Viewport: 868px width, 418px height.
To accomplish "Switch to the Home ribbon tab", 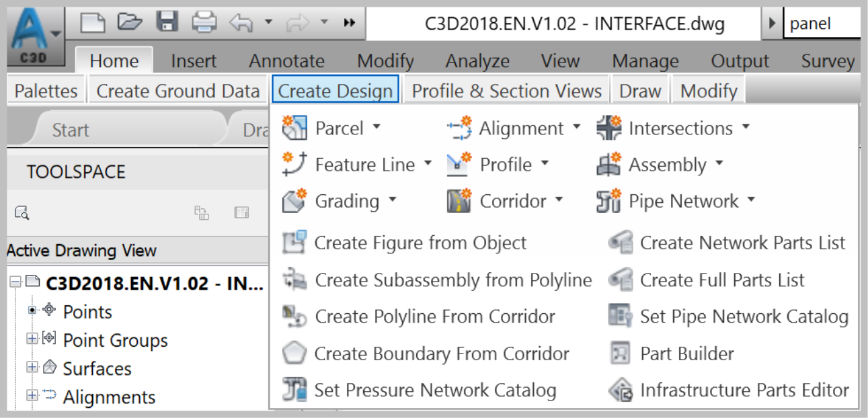I will click(114, 60).
